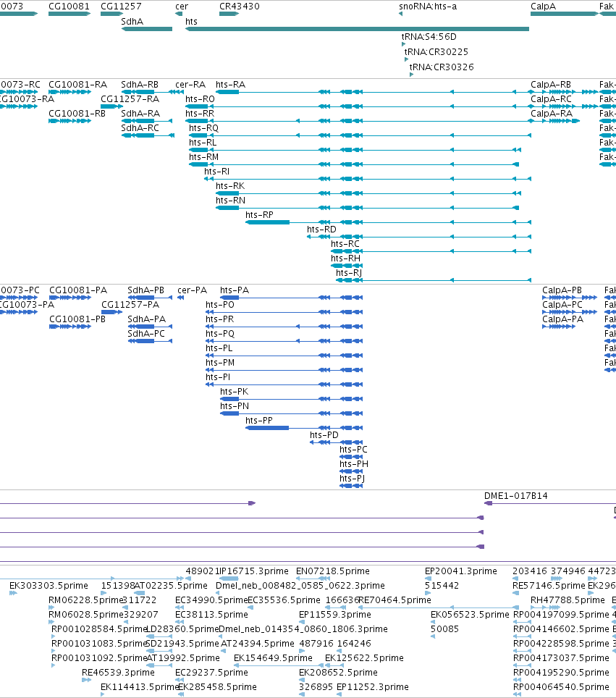Click the tRNA:S4:56D label
This screenshot has width=616, height=698.
[x=429, y=36]
